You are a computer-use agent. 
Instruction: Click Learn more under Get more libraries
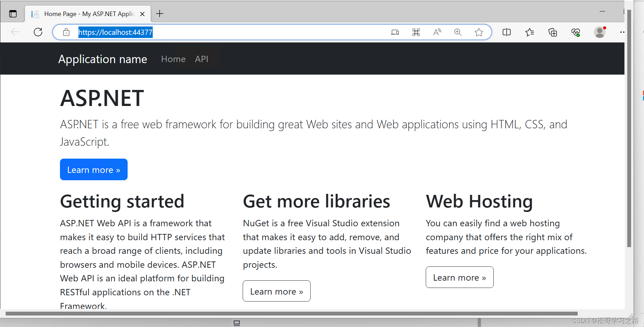point(276,291)
